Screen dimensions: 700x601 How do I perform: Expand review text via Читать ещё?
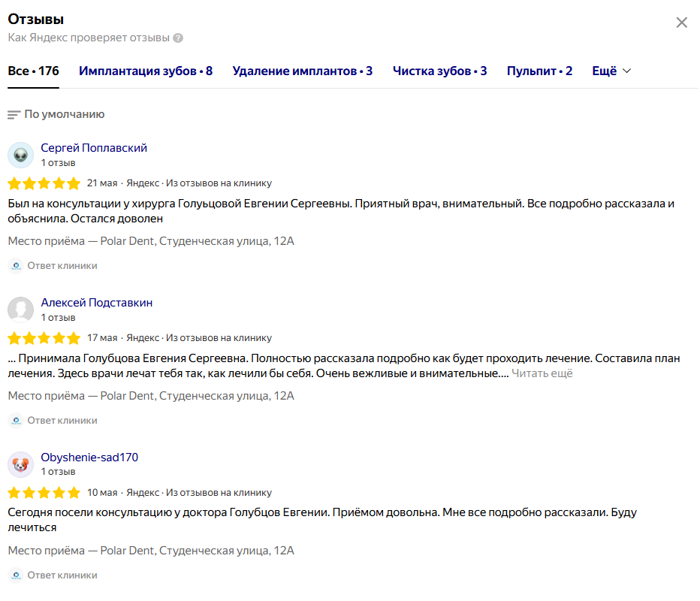point(542,373)
